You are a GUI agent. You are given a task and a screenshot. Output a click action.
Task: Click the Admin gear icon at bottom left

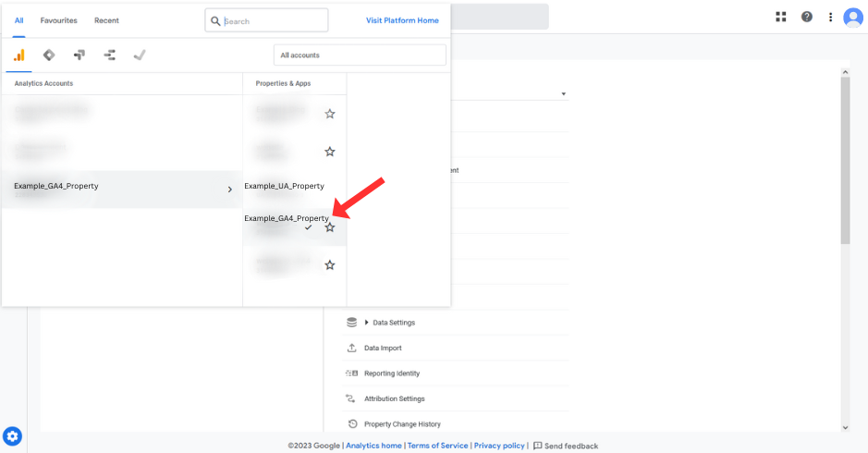click(x=12, y=435)
